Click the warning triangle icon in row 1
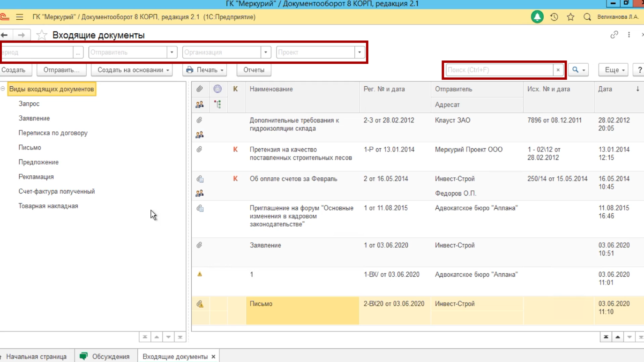644x362 pixels. coord(200,274)
